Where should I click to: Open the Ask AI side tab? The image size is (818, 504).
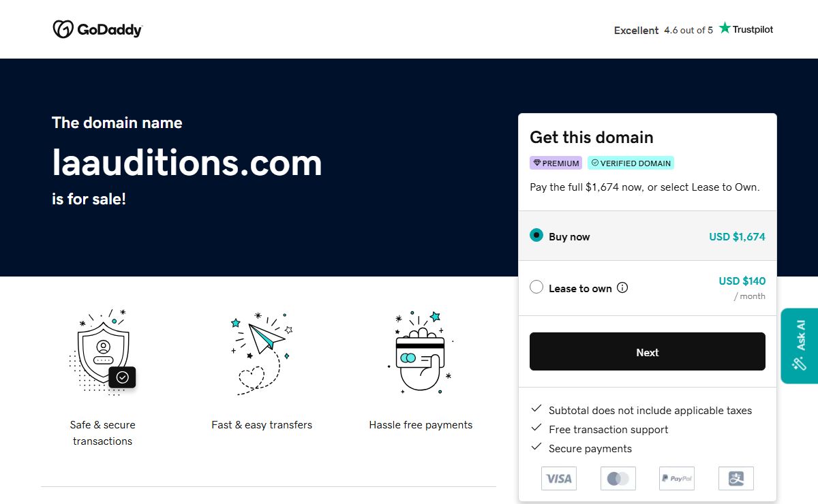[800, 345]
